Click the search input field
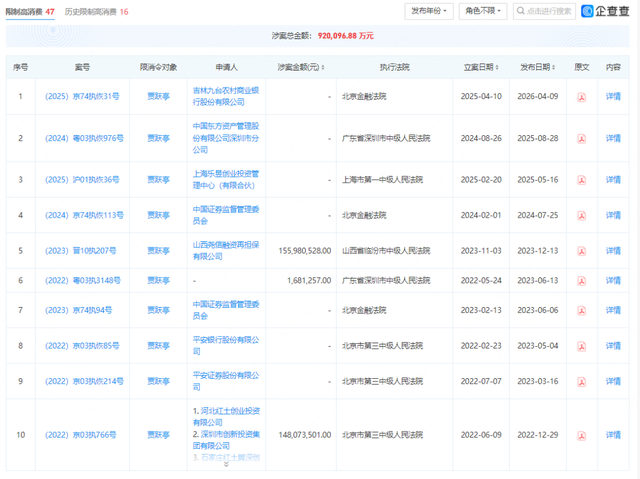Viewport: 640px width, 479px height. [x=544, y=11]
